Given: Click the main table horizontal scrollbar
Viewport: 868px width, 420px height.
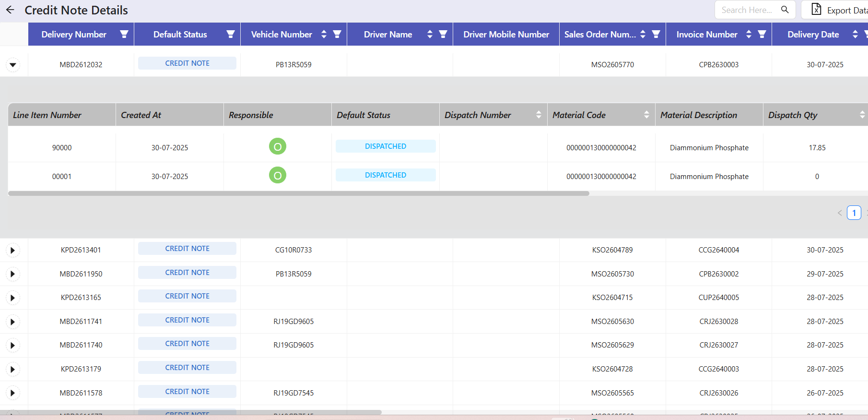Looking at the screenshot, I should pyautogui.click(x=191, y=412).
